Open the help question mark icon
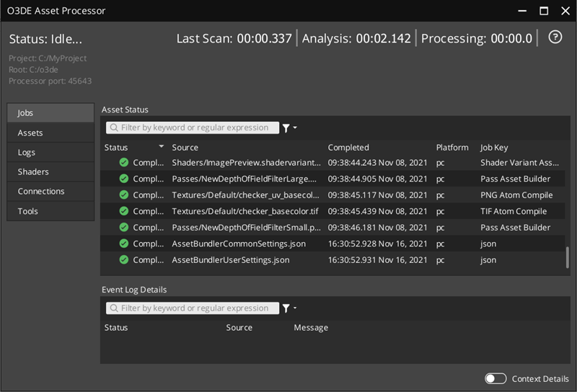The height and width of the screenshot is (392, 577). (555, 37)
